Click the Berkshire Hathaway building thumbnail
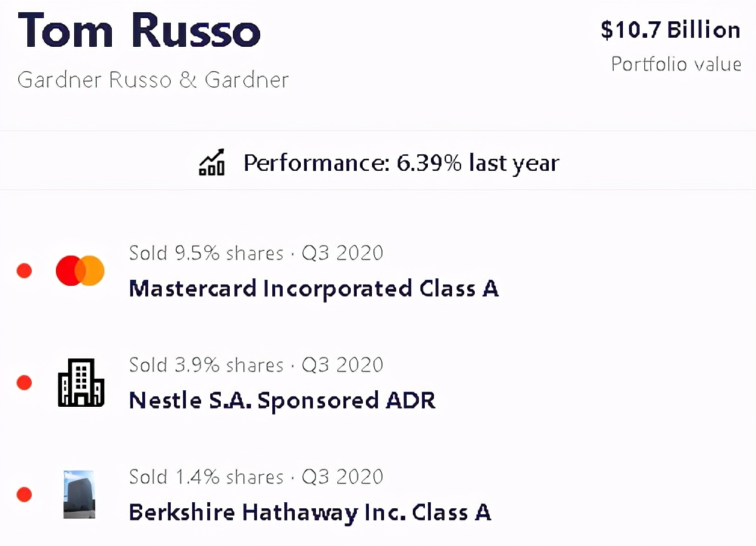Image resolution: width=756 pixels, height=546 pixels. click(x=79, y=495)
